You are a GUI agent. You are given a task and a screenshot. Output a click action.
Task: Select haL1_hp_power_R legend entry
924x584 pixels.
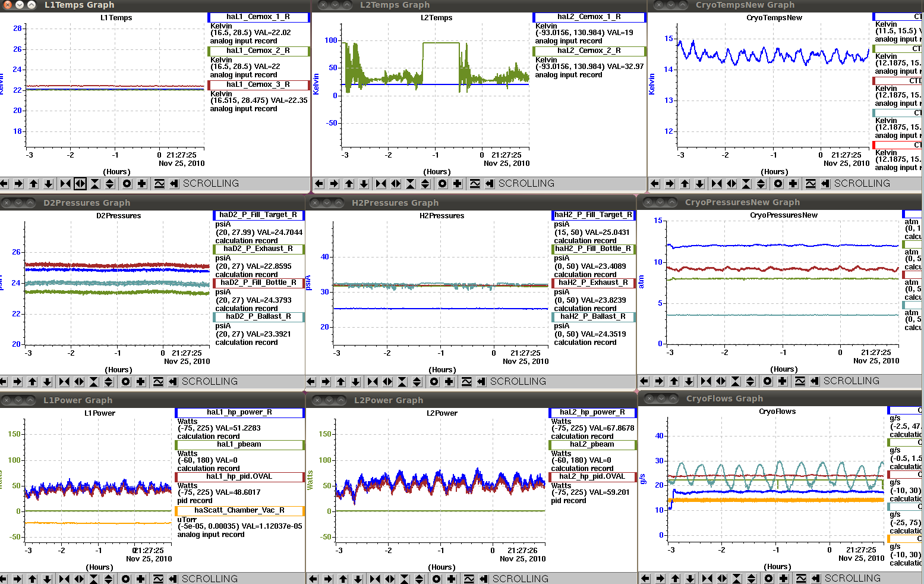click(x=239, y=413)
